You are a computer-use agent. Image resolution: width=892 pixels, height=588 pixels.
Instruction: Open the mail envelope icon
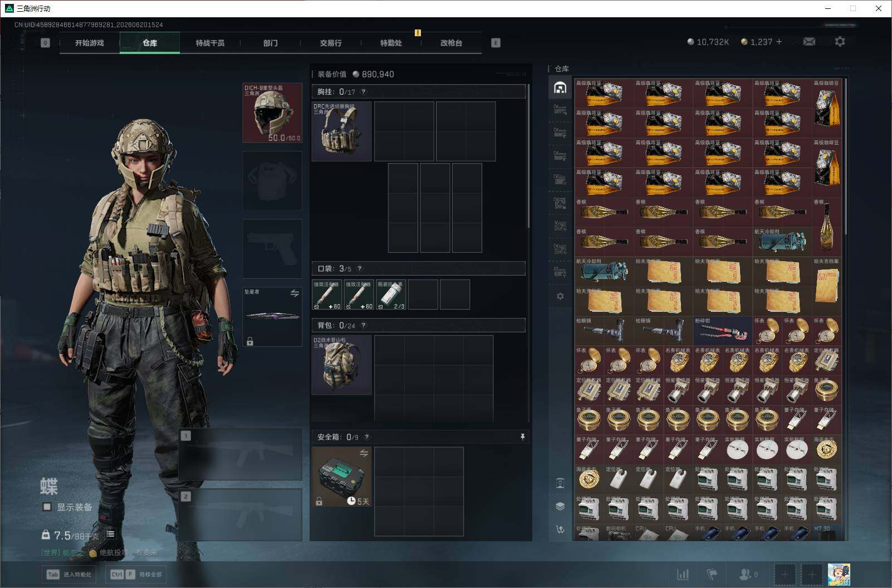coord(809,42)
